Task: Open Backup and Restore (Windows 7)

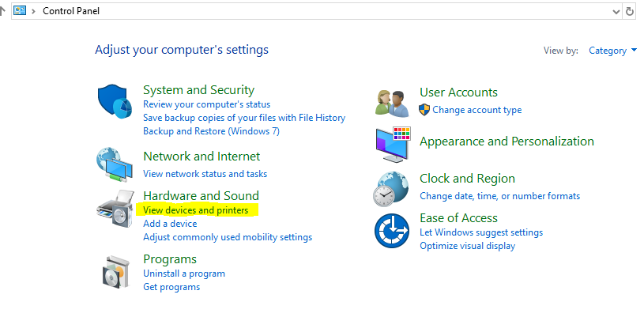Action: tap(211, 131)
